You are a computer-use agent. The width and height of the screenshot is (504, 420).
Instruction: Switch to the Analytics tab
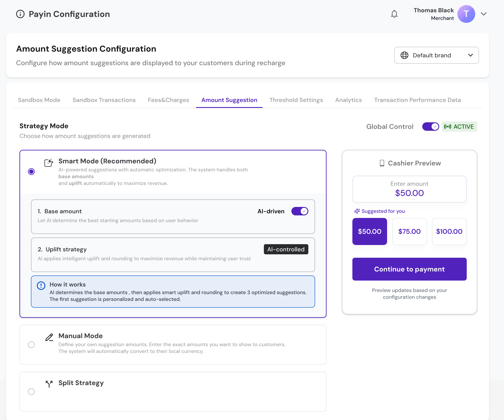tap(349, 100)
